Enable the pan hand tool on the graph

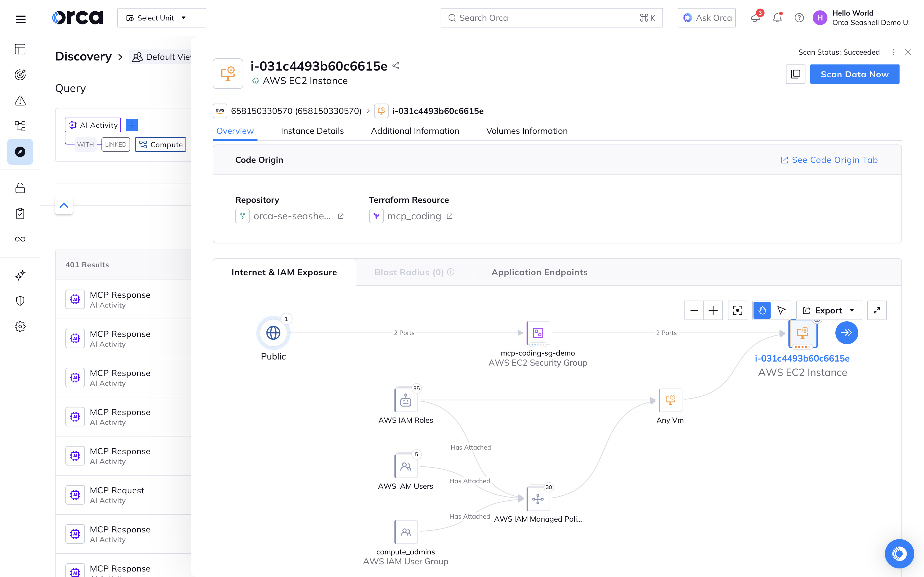pyautogui.click(x=762, y=310)
